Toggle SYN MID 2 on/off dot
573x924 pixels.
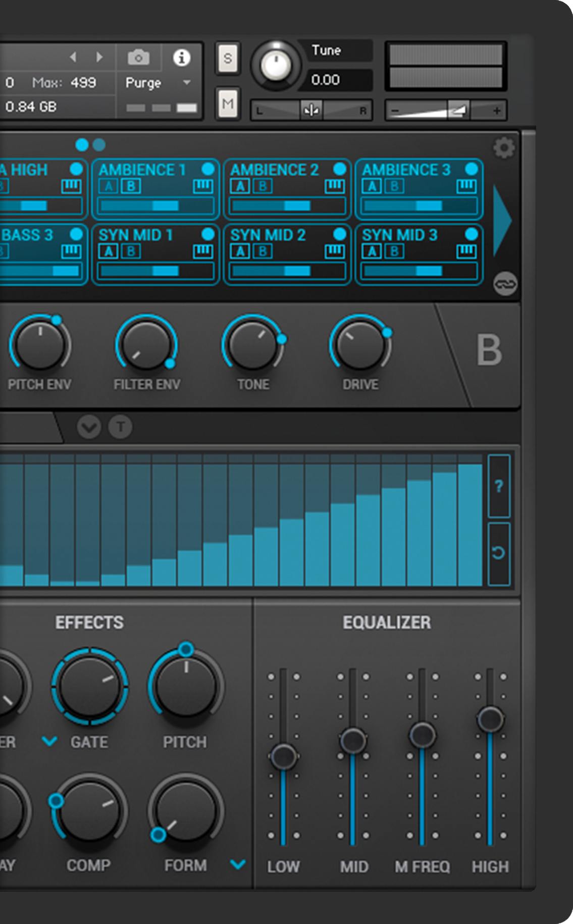340,234
